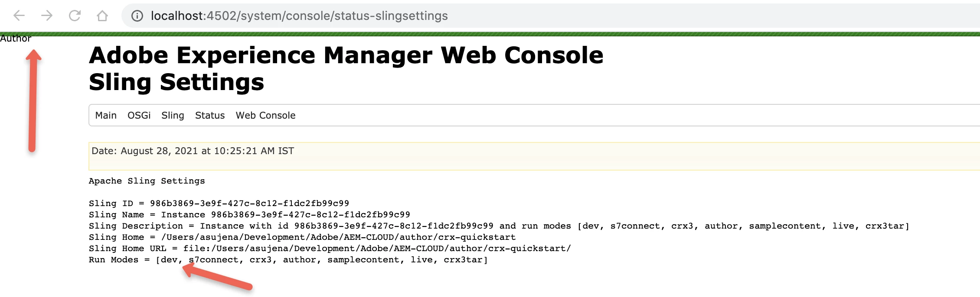Click the browser forward arrow

47,16
